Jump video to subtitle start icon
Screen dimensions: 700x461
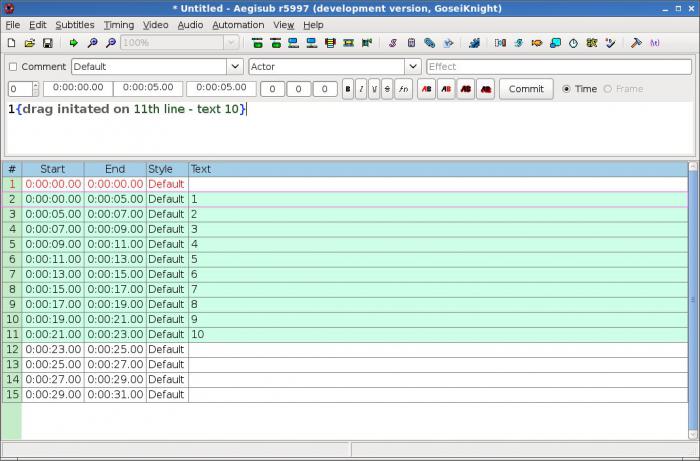293,43
